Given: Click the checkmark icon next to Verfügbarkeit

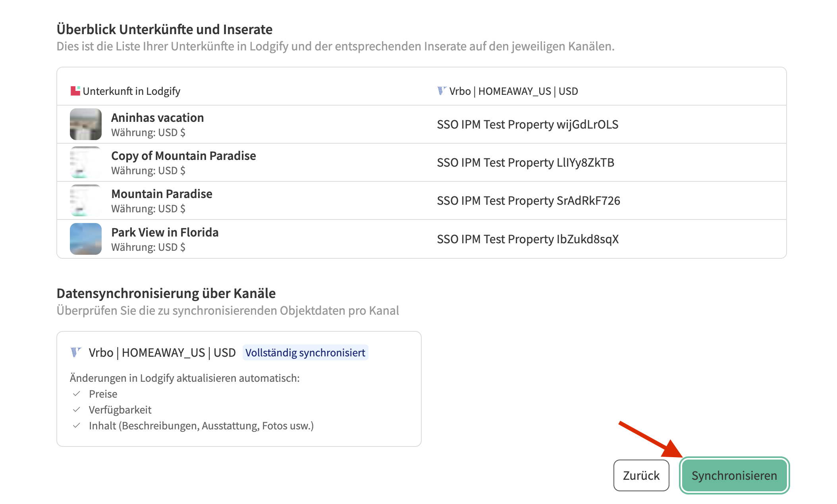Looking at the screenshot, I should 77,410.
